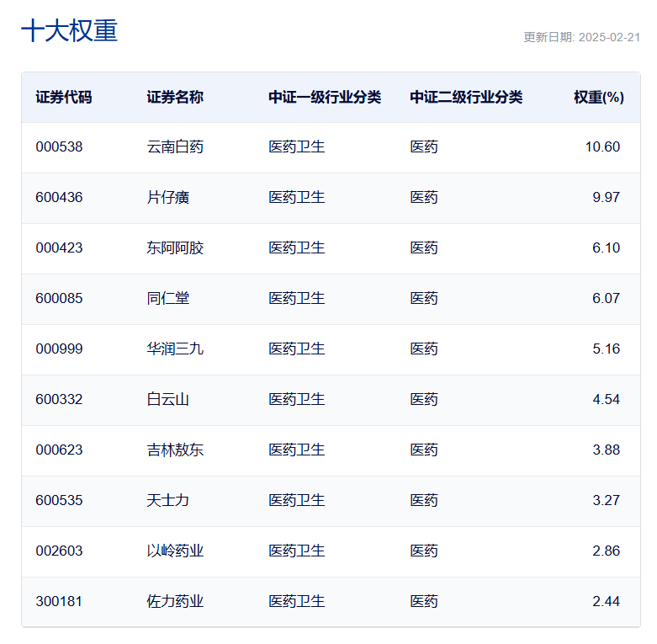The height and width of the screenshot is (644, 657).
Task: Select security code 300181
Action: 59,602
